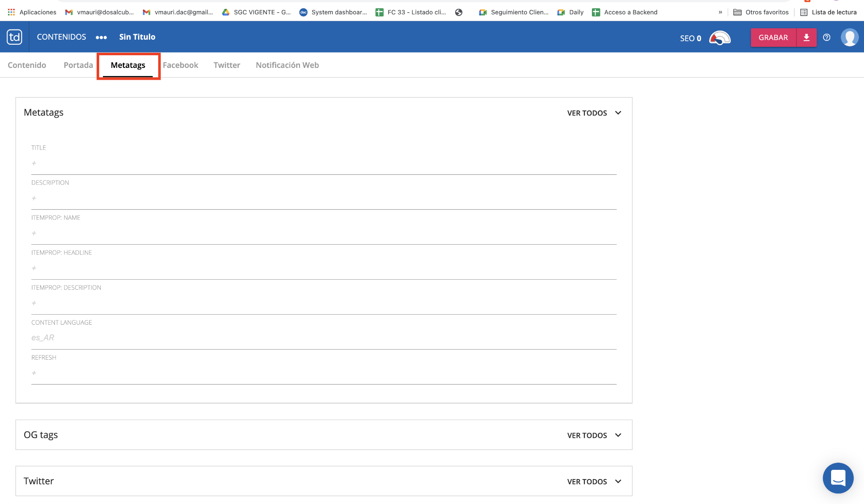The image size is (864, 504).
Task: Open the chat support bubble
Action: tap(838, 478)
